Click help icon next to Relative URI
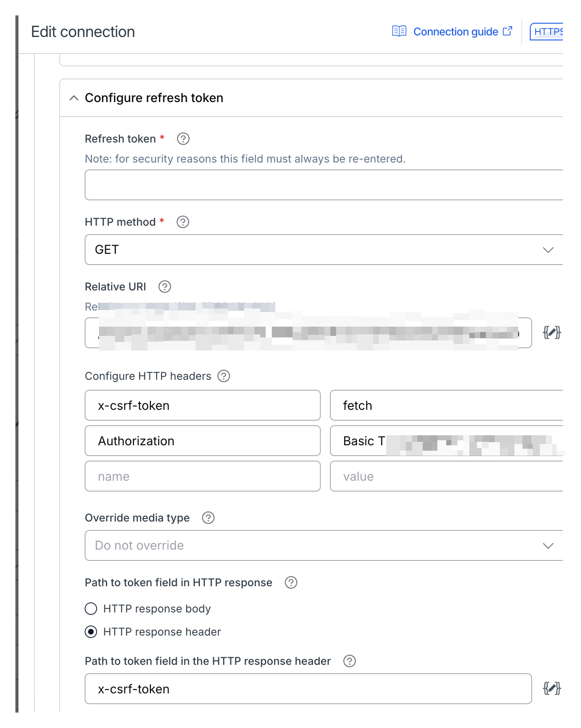 (164, 287)
